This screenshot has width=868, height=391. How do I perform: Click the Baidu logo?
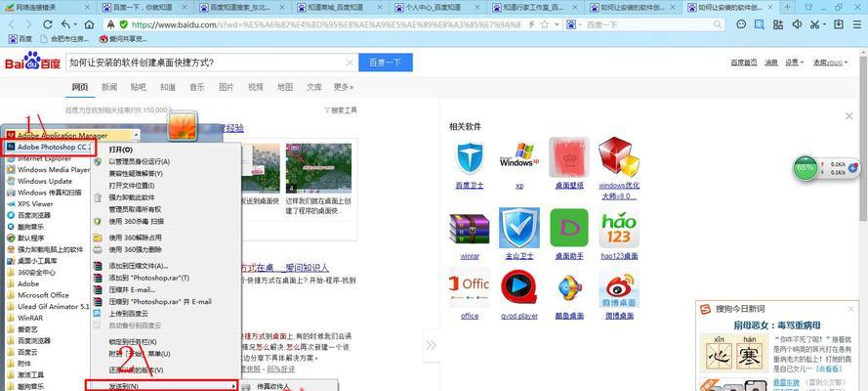click(x=32, y=61)
